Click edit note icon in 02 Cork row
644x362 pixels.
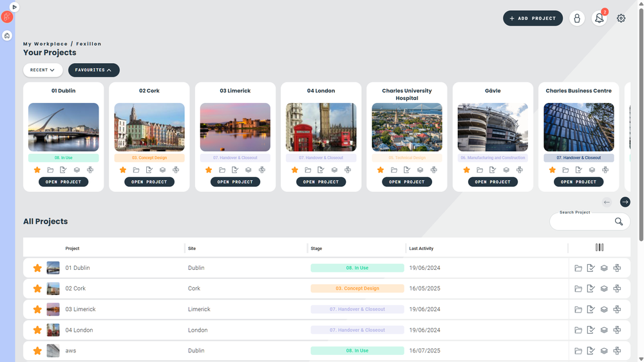(x=591, y=289)
